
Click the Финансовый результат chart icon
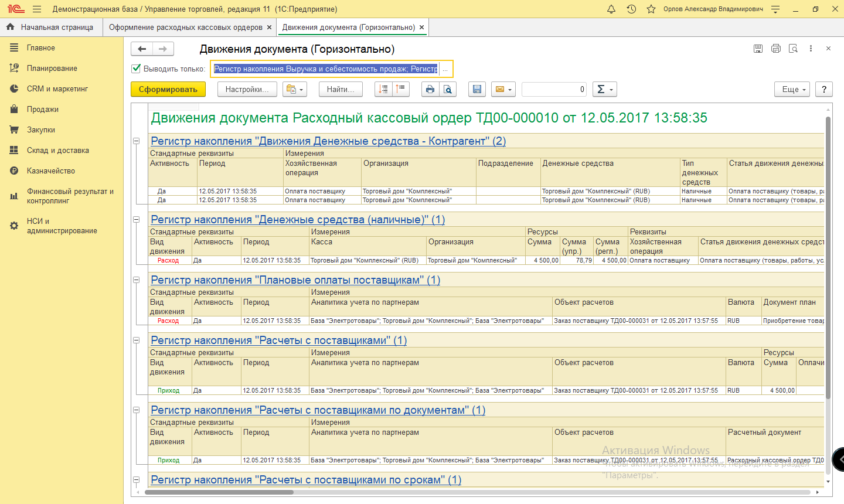14,196
